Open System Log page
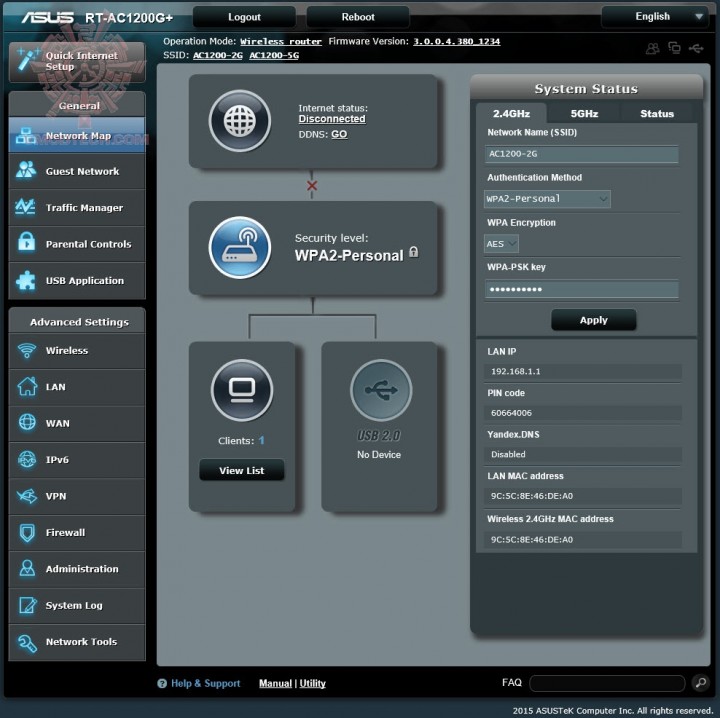 click(77, 605)
